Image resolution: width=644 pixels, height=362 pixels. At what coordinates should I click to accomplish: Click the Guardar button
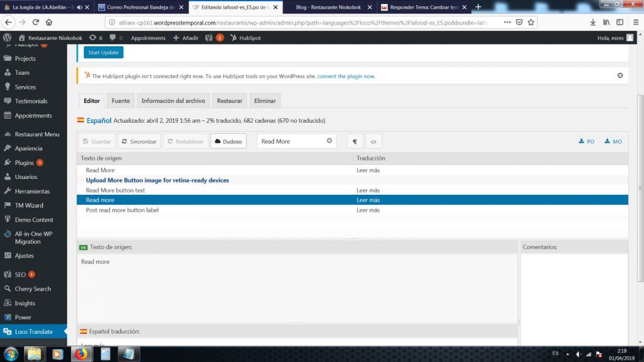[97, 141]
